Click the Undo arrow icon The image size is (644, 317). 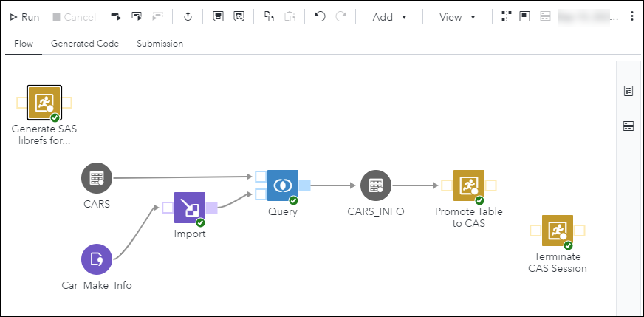pyautogui.click(x=320, y=17)
